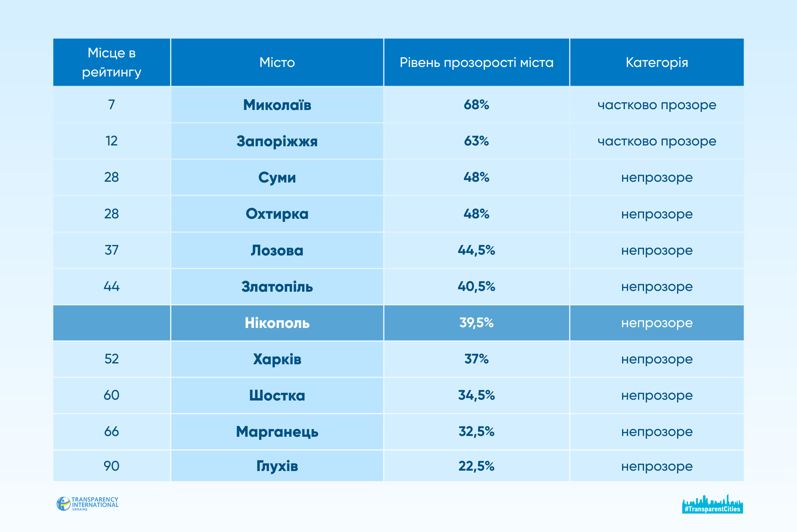
Task: Click the Запоріжжя city name
Action: pos(277,141)
